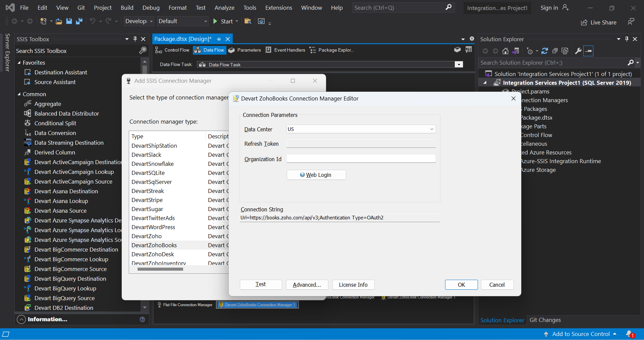
Task: Open the SSIS Toolbox search
Action: coord(143,50)
